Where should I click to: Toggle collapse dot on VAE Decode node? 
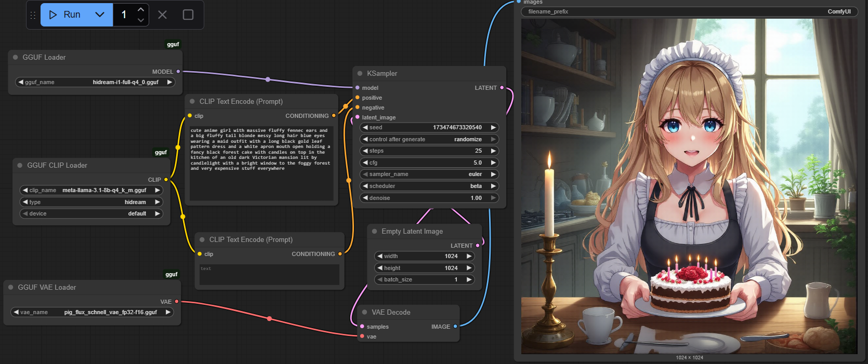(x=364, y=313)
